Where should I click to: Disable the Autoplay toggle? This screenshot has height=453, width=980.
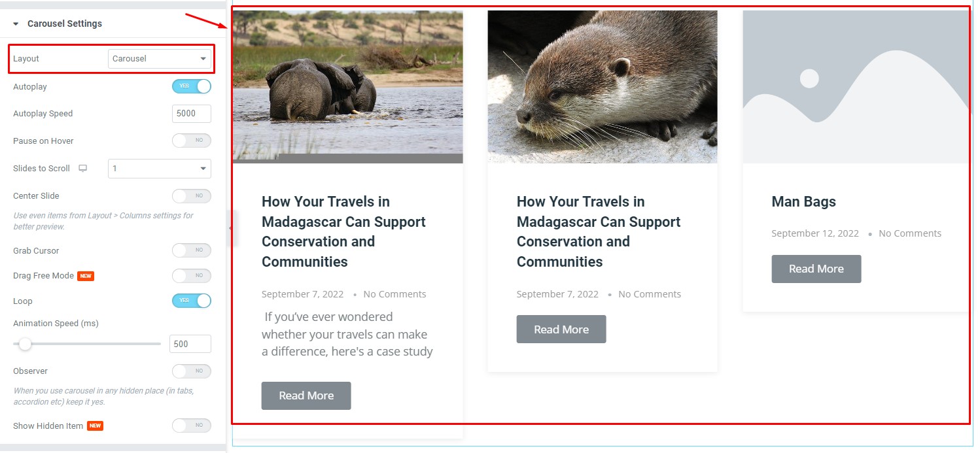click(x=192, y=86)
